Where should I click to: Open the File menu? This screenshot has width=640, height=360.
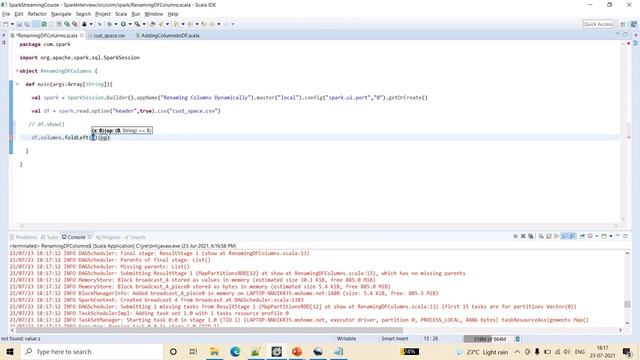click(x=6, y=14)
